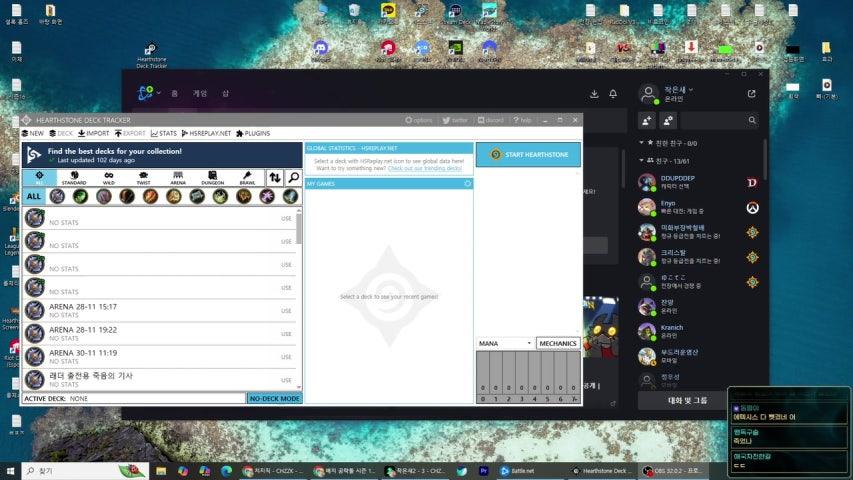
Task: Filter decks by Wild format
Action: click(x=109, y=178)
